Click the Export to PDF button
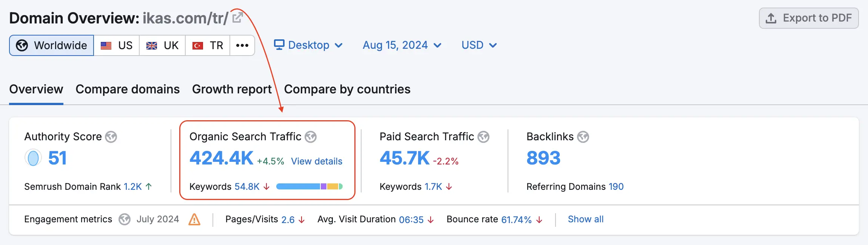The image size is (868, 245). (809, 18)
